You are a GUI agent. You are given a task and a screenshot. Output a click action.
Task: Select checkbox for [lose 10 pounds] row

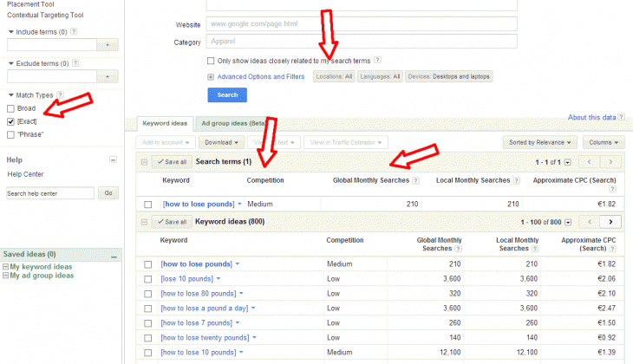coord(147,278)
